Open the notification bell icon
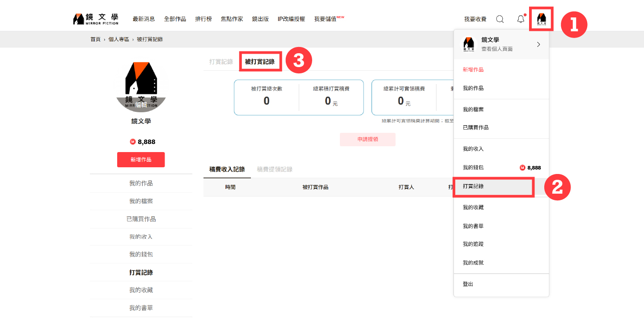 coord(520,19)
